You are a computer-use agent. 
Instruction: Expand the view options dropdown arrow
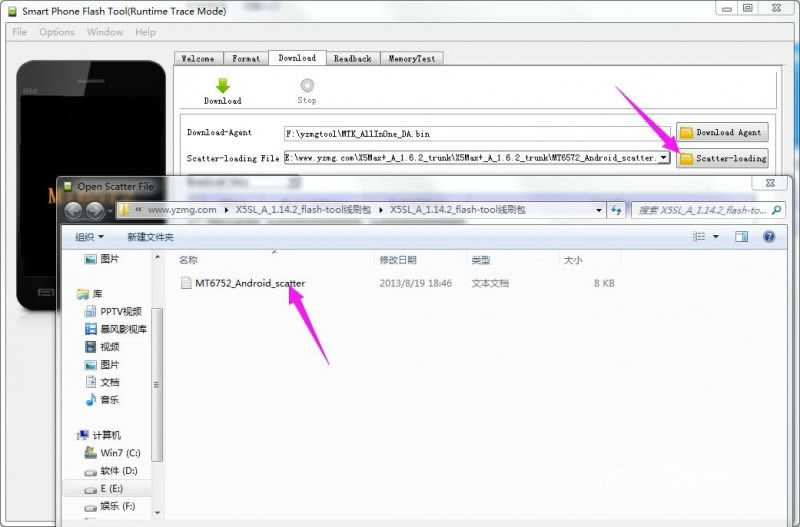[715, 237]
